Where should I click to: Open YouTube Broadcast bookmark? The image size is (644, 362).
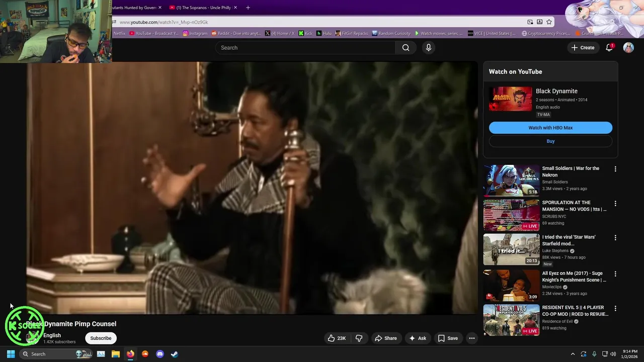point(154,33)
